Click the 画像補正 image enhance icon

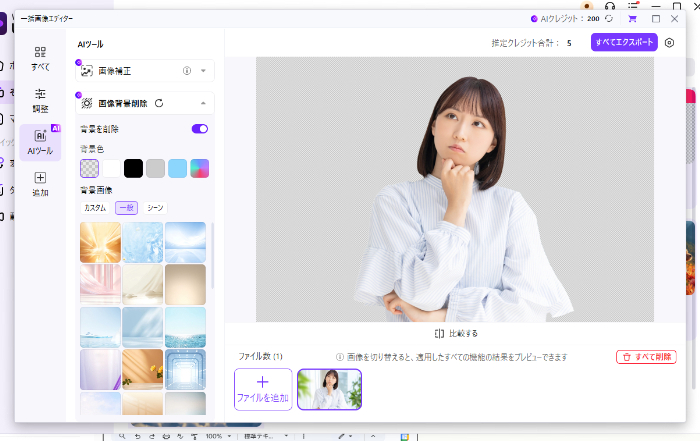87,71
